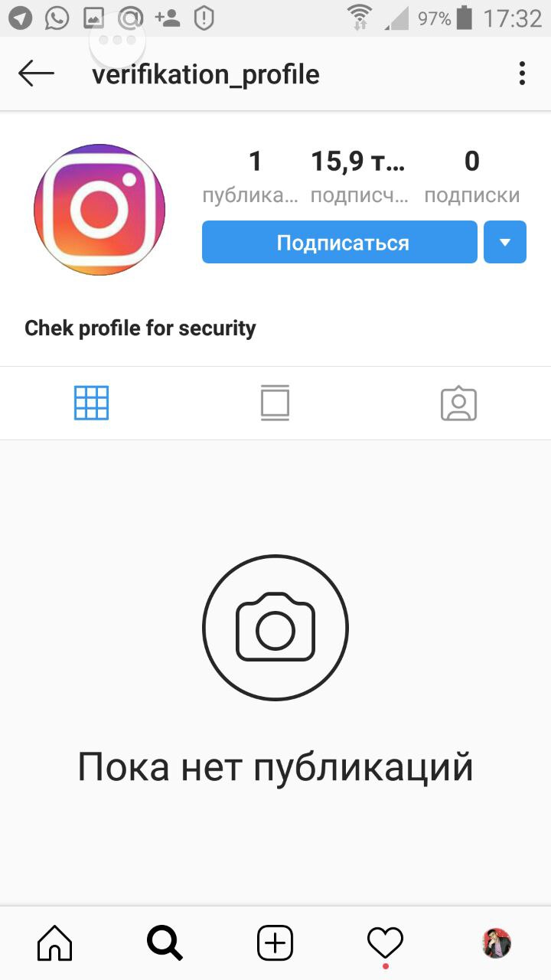Tap the verifikation_profile username title
The width and height of the screenshot is (551, 980).
[206, 75]
